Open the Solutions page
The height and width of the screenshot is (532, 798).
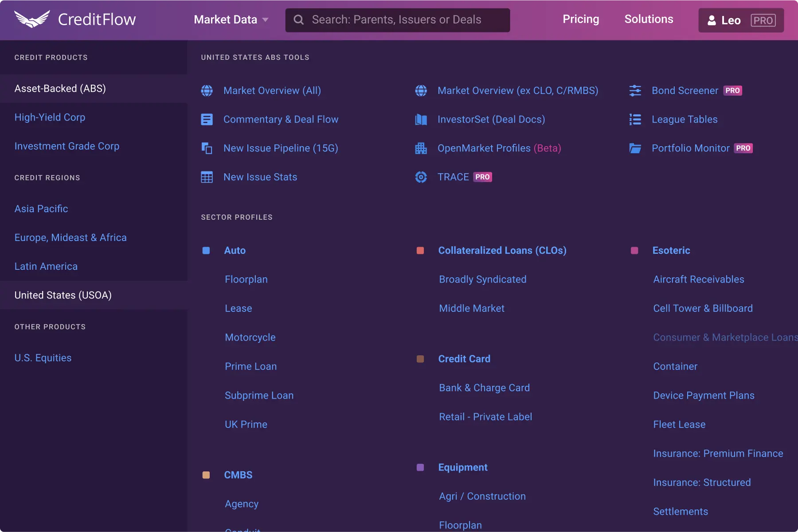click(649, 19)
